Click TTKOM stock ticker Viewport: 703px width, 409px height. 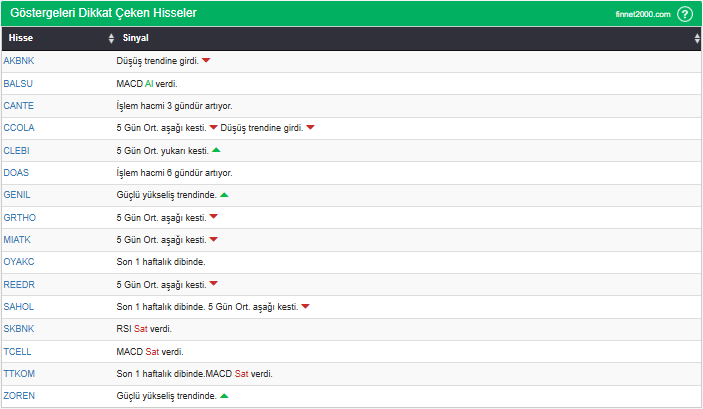19,373
